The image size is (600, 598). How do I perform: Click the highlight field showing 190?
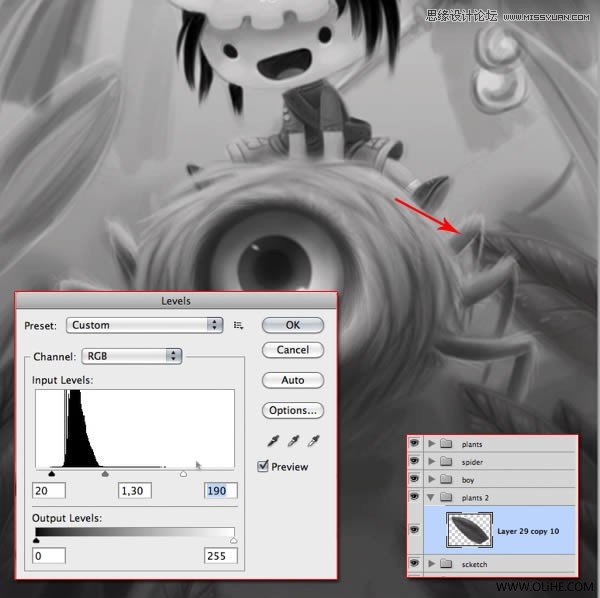221,490
